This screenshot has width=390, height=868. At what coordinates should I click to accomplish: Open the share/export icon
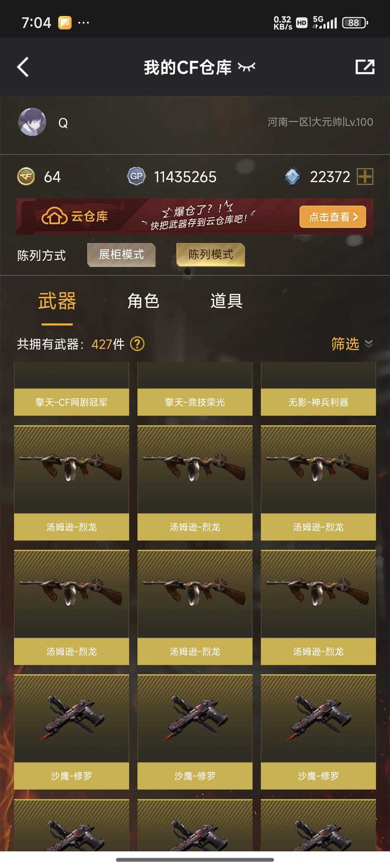(365, 67)
